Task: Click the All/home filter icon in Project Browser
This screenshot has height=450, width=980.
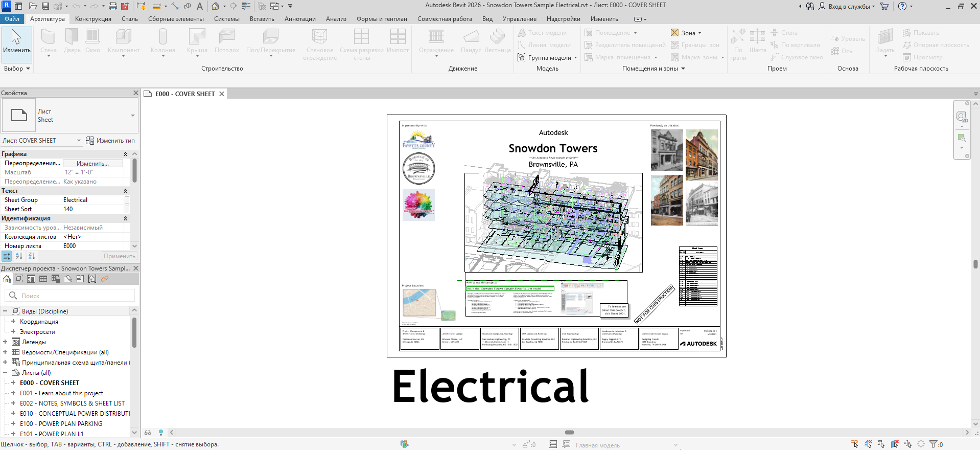Action: (7, 279)
